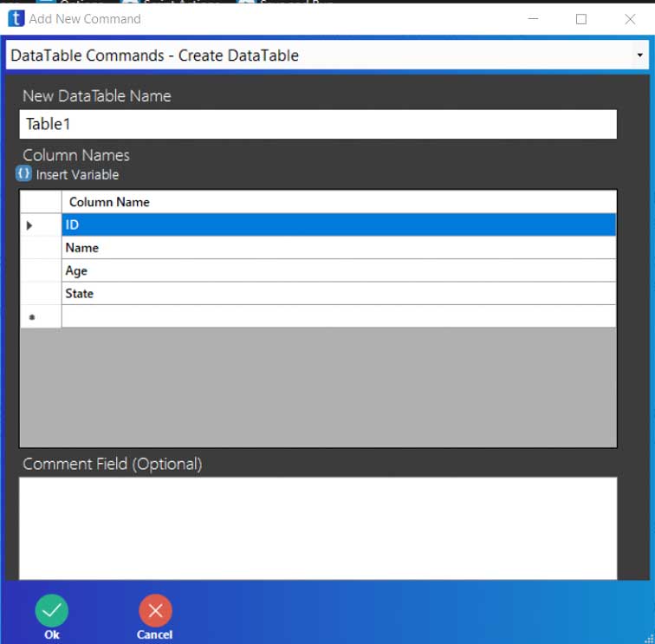This screenshot has height=644, width=655.
Task: Select the State cell in column grid
Action: [x=339, y=293]
